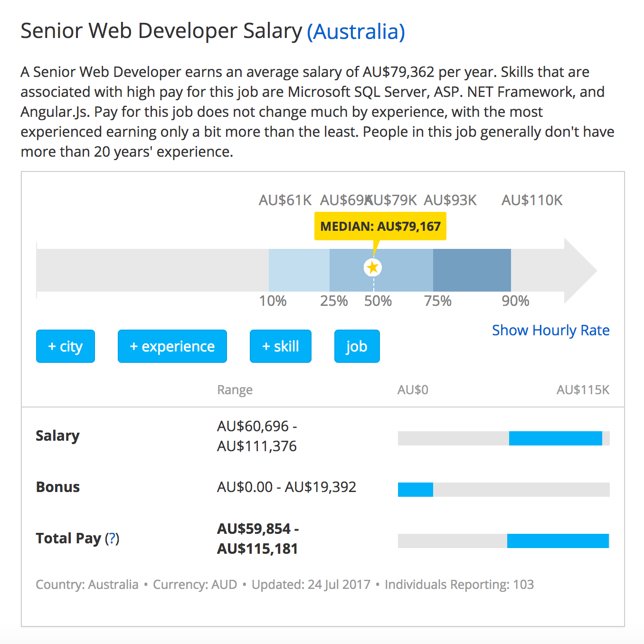Click the Salary row label
Viewport: 644px width, 644px height.
[x=57, y=436]
